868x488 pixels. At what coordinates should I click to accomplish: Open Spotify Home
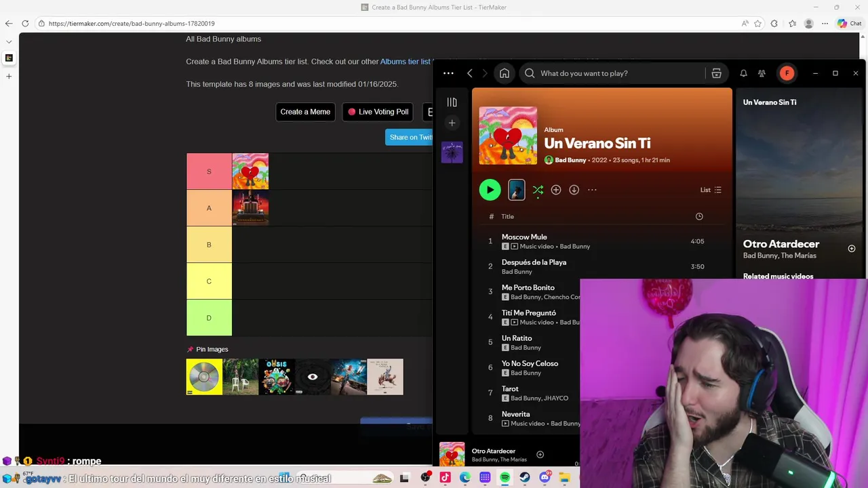coord(505,73)
